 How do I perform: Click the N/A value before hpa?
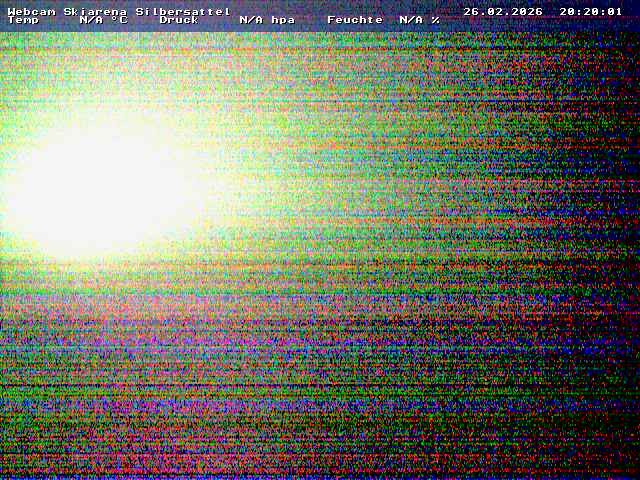[251, 20]
